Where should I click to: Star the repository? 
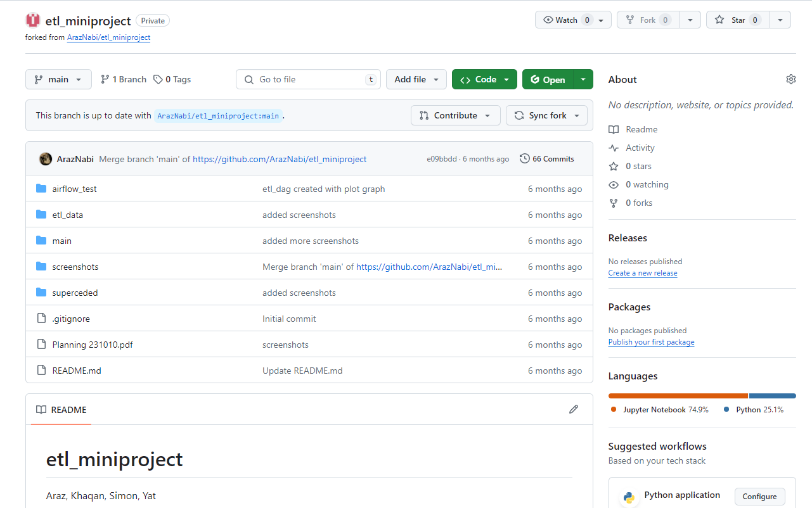[738, 20]
